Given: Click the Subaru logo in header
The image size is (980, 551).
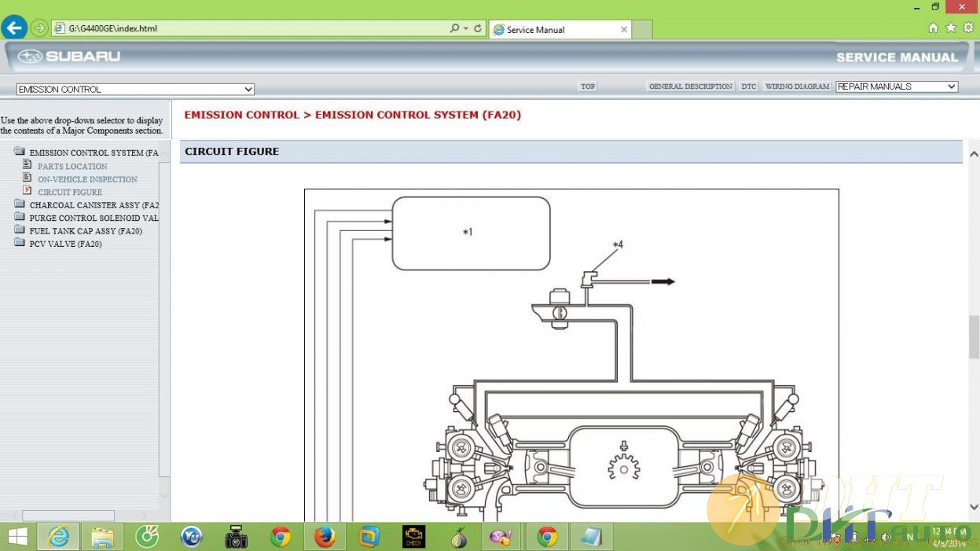Looking at the screenshot, I should click(69, 57).
